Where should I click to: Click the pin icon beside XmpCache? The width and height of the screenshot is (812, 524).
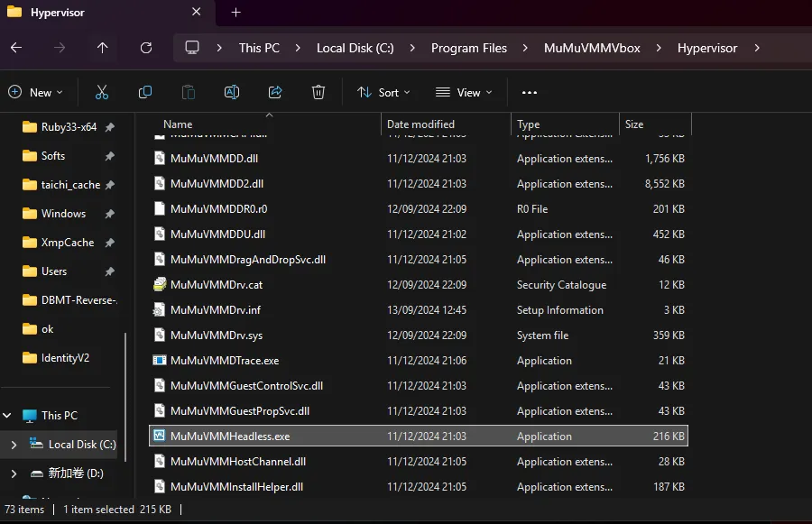(x=110, y=243)
